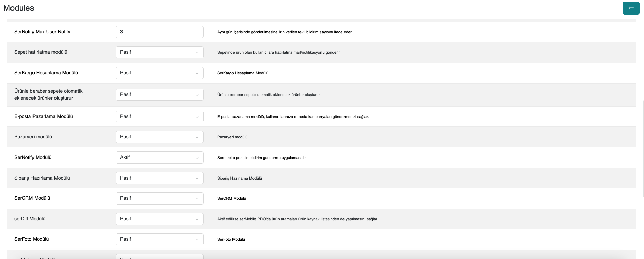Open the E-posta Pazarlama Modülü dropdown
Viewport: 644px width, 259px height.
159,117
